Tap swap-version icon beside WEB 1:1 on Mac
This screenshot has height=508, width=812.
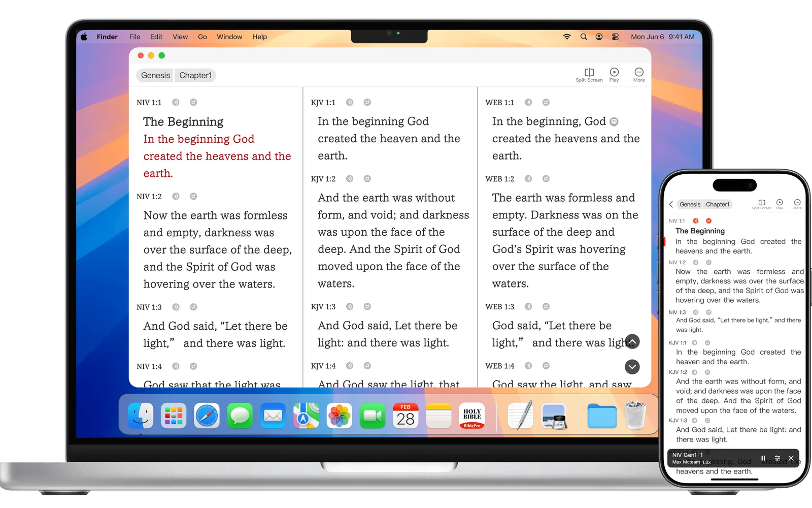[x=546, y=102]
